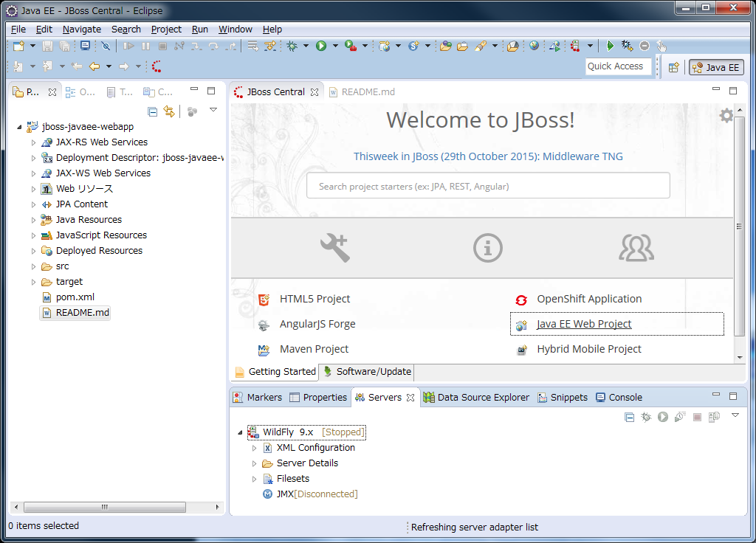Start a Maven Project

click(314, 349)
